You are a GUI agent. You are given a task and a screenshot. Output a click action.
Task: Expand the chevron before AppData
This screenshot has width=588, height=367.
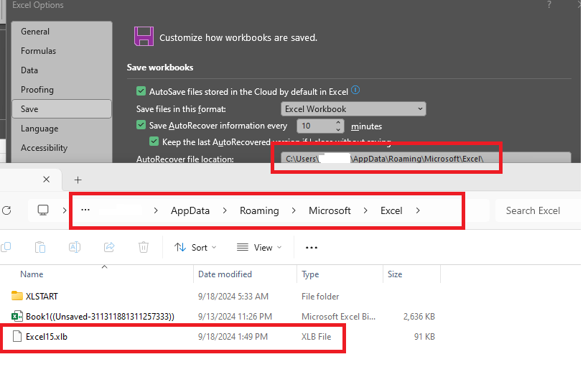coord(156,211)
